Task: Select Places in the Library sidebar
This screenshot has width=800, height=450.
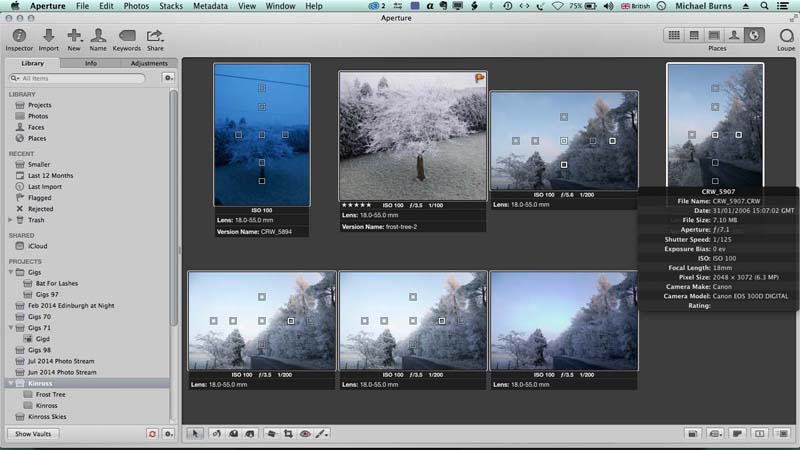Action: pos(36,138)
